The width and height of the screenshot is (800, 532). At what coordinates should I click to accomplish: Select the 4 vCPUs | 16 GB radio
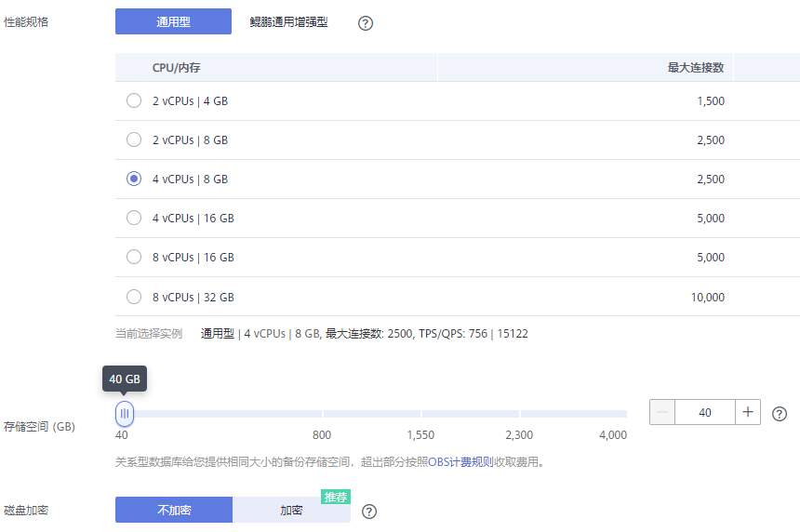click(x=134, y=218)
